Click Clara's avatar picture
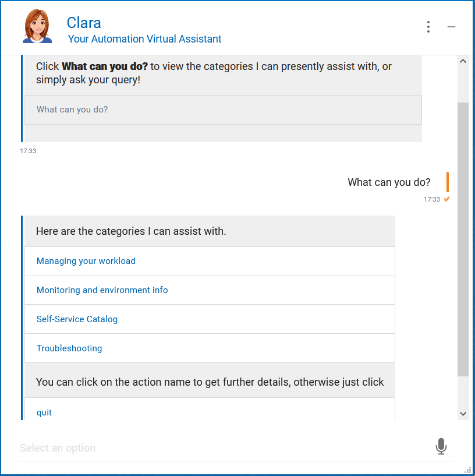475x476 pixels. tap(37, 26)
